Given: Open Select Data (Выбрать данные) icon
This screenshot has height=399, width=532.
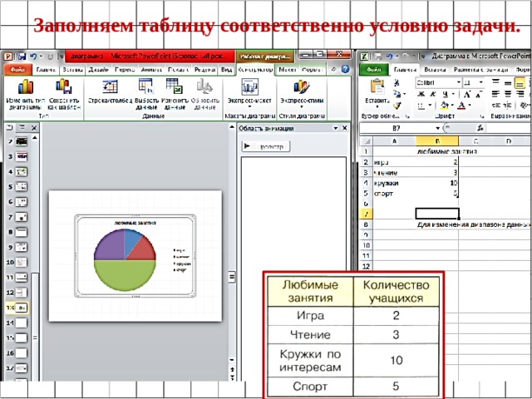Looking at the screenshot, I should 146,86.
